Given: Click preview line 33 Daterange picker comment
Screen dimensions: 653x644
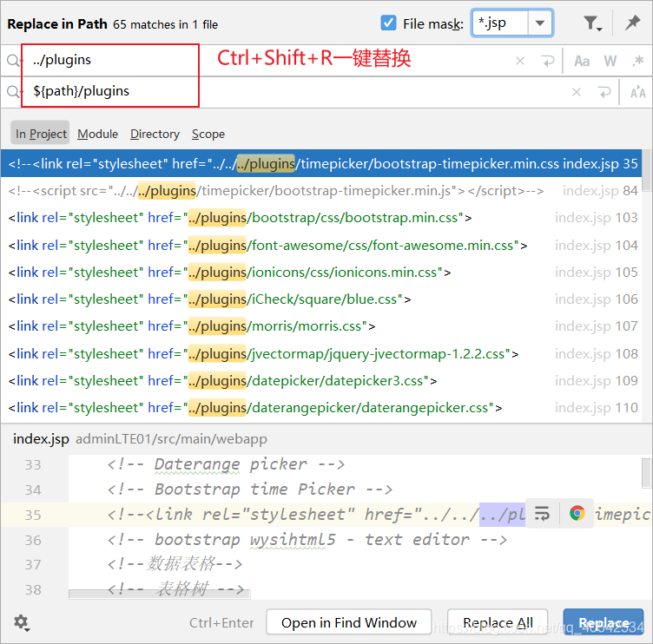Looking at the screenshot, I should 226,464.
